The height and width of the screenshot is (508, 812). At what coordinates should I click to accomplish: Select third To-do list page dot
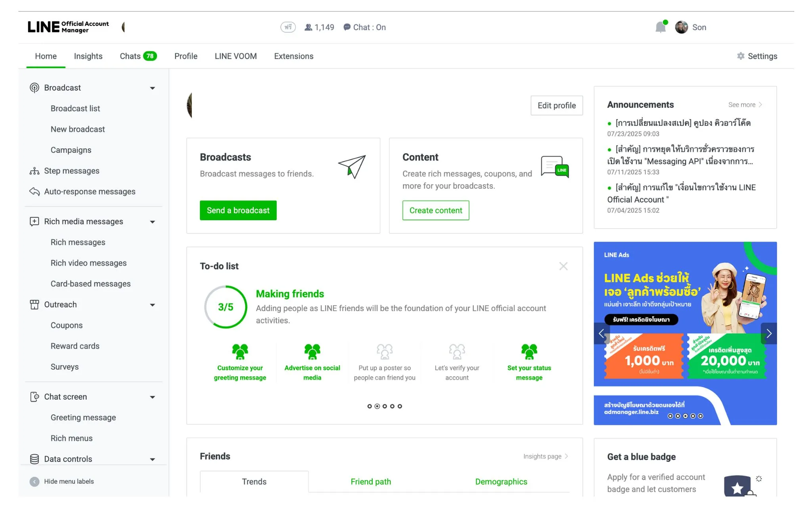coord(385,406)
